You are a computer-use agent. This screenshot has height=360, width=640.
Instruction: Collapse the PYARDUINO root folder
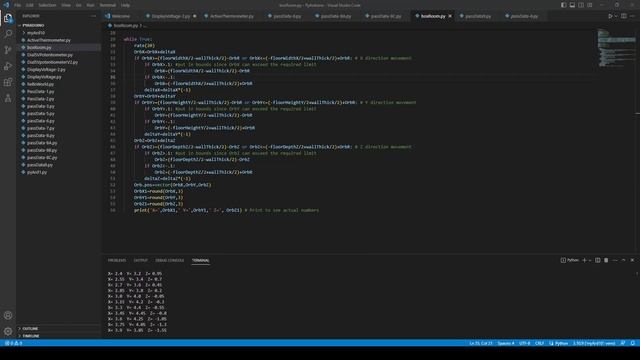pos(33,25)
